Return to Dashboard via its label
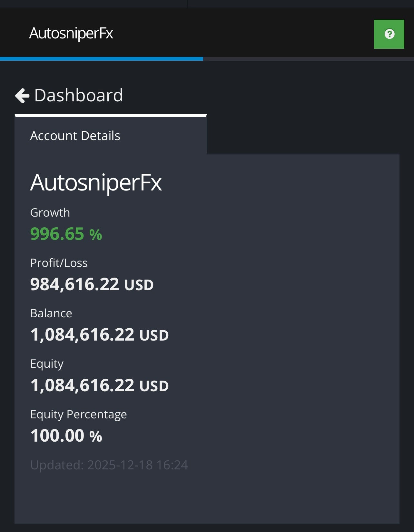414x532 pixels. tap(78, 95)
